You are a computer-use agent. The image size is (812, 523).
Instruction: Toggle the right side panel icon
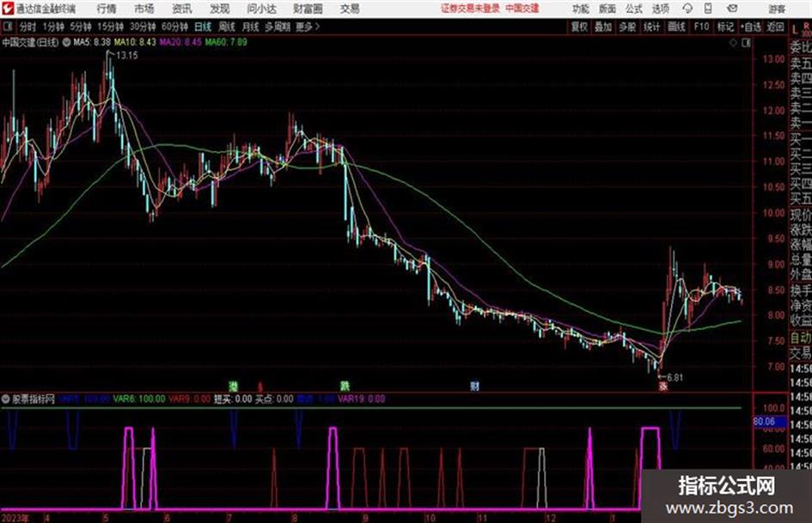746,43
